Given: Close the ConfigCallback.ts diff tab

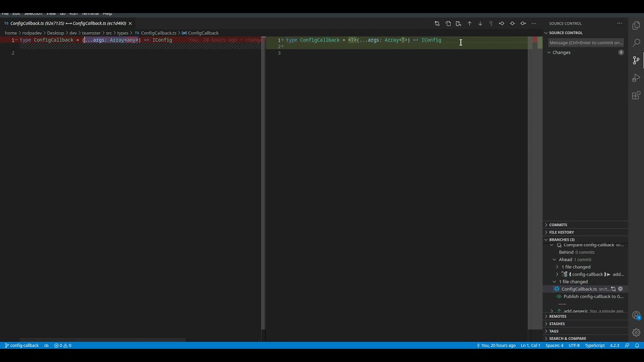Looking at the screenshot, I should (130, 24).
